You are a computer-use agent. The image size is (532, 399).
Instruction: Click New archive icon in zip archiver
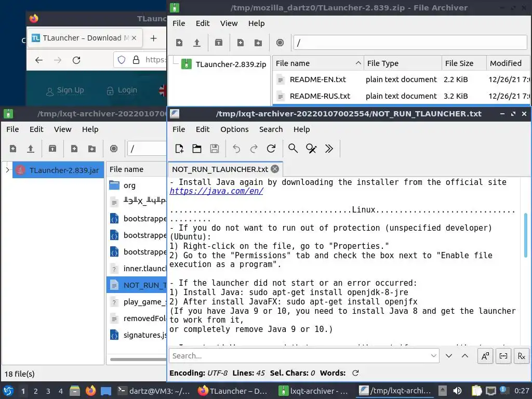[179, 43]
